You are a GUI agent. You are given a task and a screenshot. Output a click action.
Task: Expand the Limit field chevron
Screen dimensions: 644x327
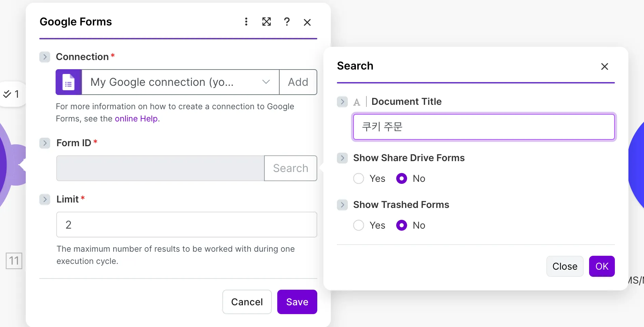[x=45, y=199]
